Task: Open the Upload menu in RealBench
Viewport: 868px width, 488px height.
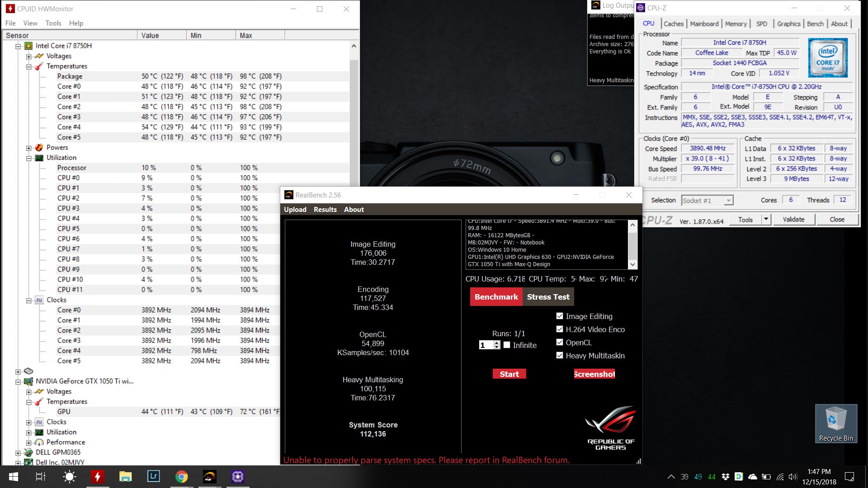Action: coord(295,210)
